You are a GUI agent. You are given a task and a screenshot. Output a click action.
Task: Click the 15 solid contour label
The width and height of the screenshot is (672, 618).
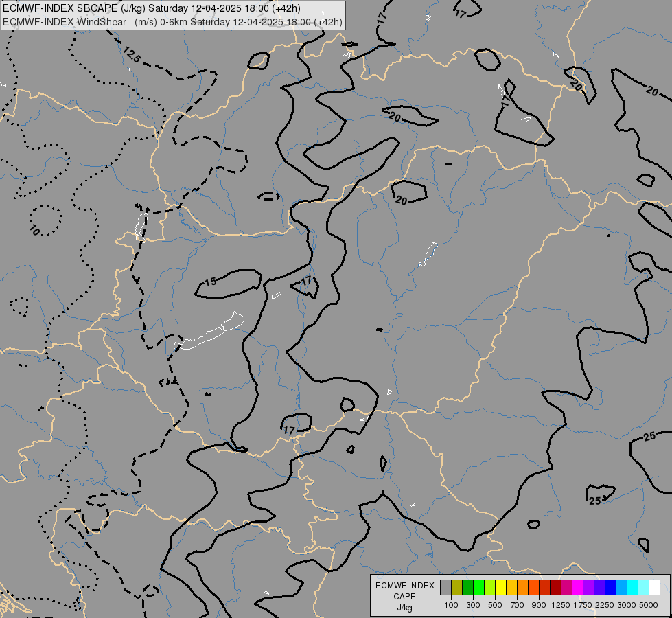pyautogui.click(x=211, y=282)
